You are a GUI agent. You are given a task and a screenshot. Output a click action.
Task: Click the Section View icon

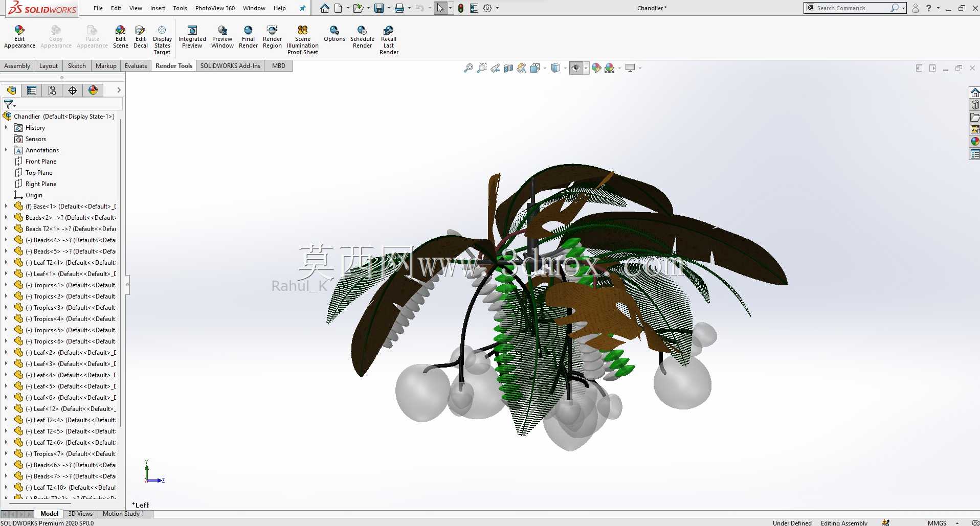click(x=508, y=68)
